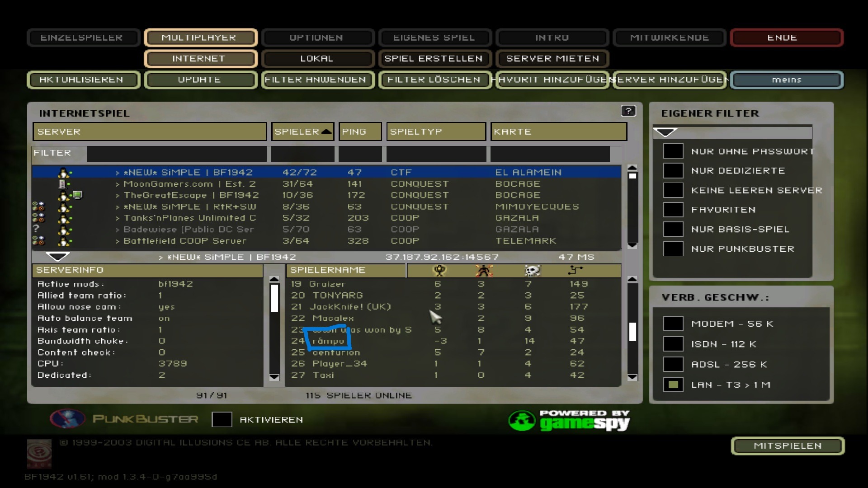
Task: Click the Serverinfo scrollbar thumb
Action: tap(274, 298)
